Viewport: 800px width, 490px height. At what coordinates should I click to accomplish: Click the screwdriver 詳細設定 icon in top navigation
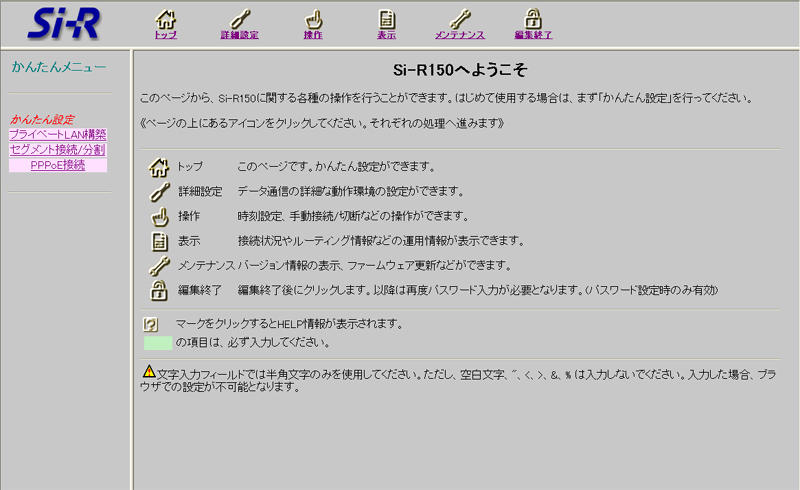[240, 19]
